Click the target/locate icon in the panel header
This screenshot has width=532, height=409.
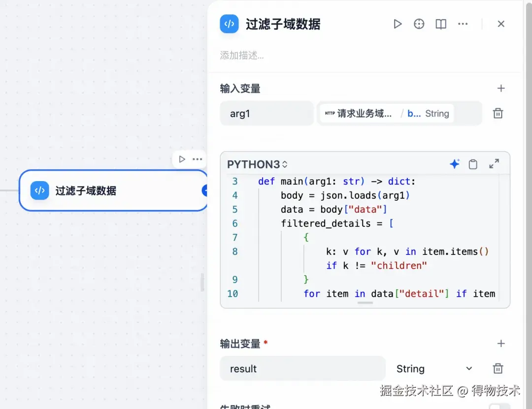(419, 24)
